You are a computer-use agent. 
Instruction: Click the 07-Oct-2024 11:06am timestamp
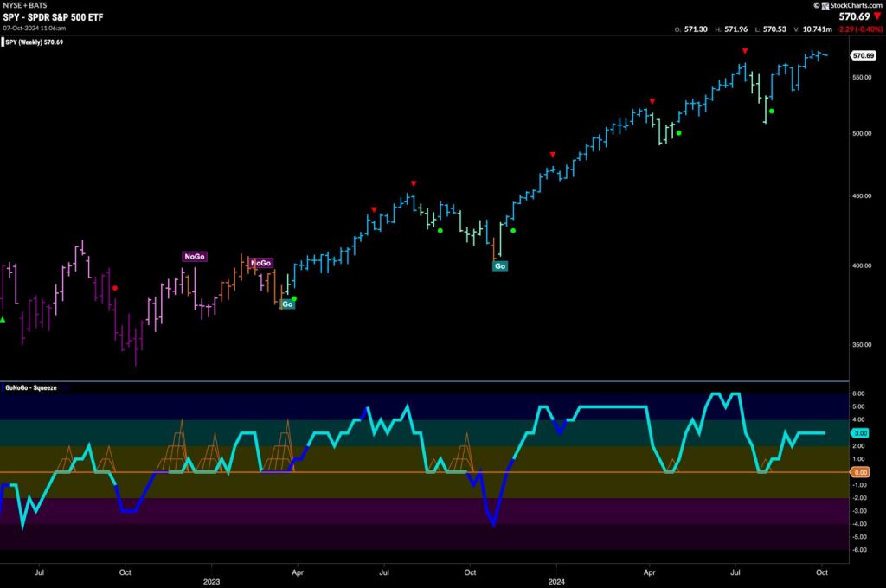35,29
